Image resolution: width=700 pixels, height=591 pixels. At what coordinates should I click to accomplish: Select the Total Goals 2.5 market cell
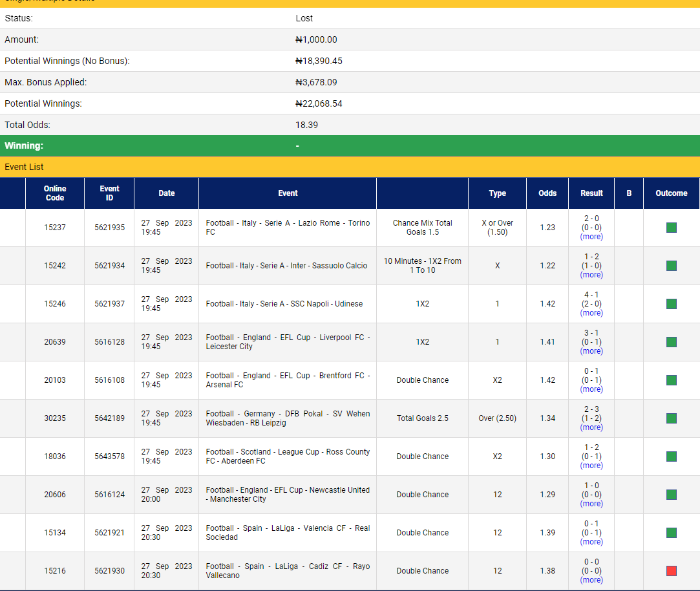pyautogui.click(x=422, y=418)
